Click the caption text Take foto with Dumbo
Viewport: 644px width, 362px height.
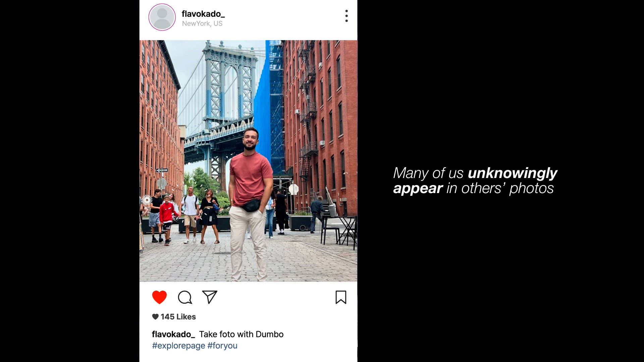(x=241, y=334)
